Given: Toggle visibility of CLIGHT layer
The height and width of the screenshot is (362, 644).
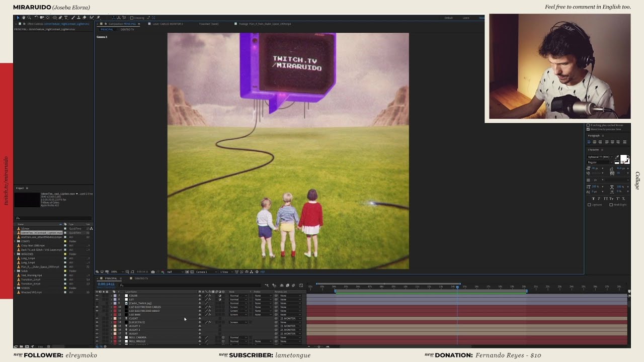Looking at the screenshot, I should pyautogui.click(x=97, y=318).
